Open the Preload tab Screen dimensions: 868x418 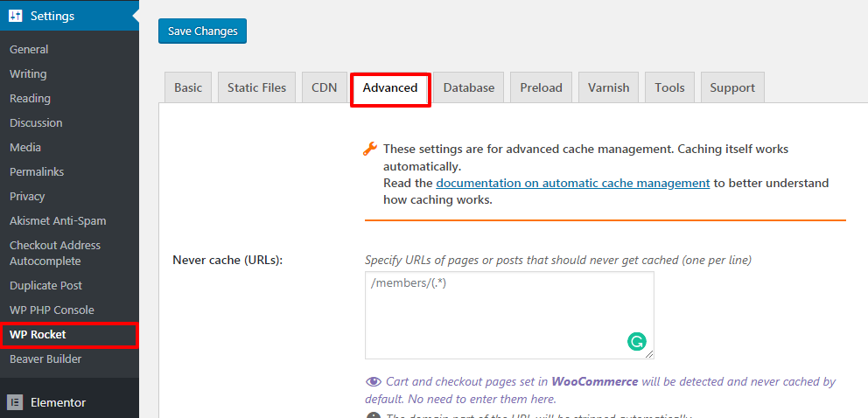coord(541,87)
